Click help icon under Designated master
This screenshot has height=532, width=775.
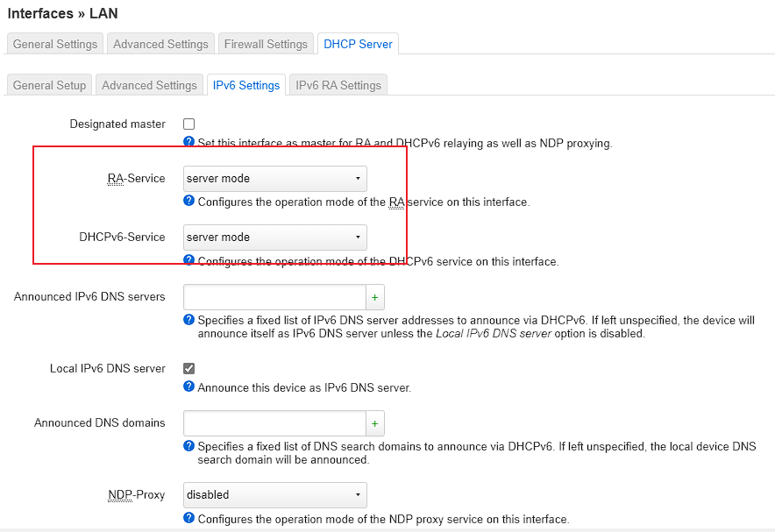tap(188, 142)
